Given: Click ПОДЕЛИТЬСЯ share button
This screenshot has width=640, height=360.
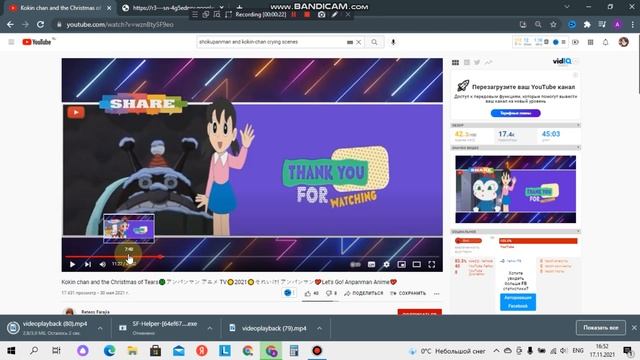Looking at the screenshot, I should coord(364,293).
